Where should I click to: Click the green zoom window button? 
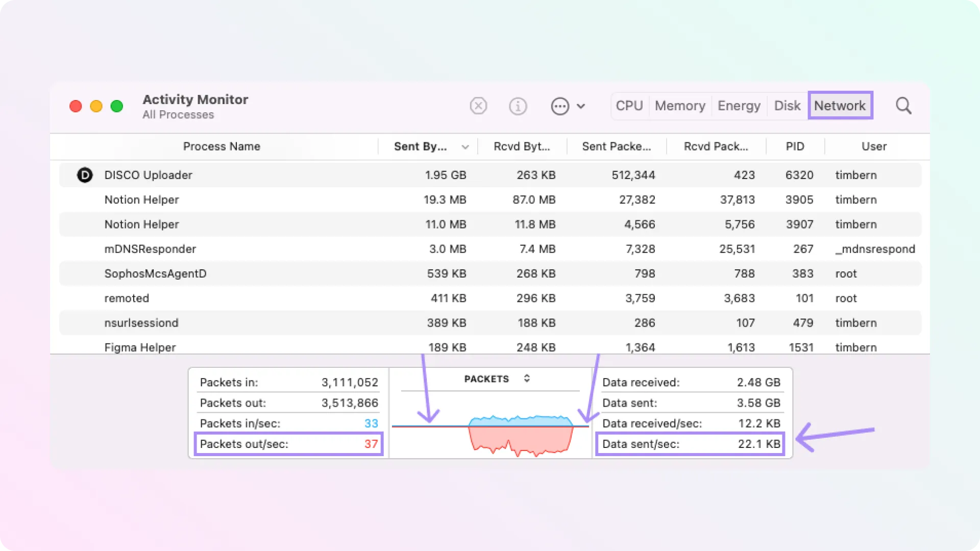coord(117,106)
